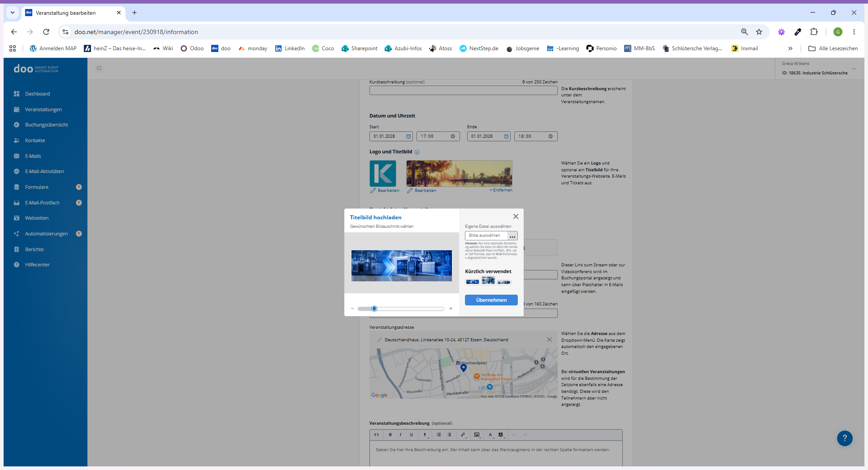Open the Chrome three-dot menu
This screenshot has width=868, height=470.
(854, 32)
